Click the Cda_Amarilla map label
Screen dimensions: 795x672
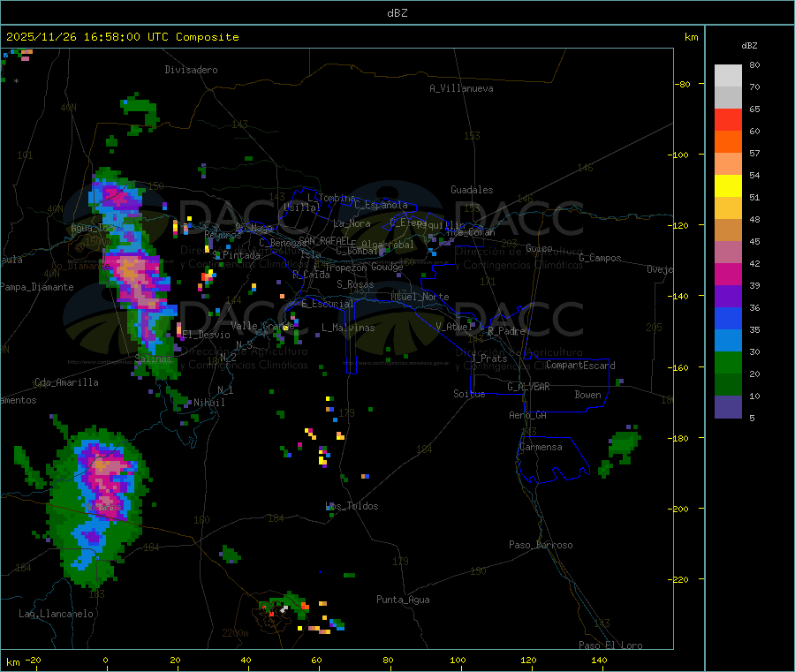66,382
